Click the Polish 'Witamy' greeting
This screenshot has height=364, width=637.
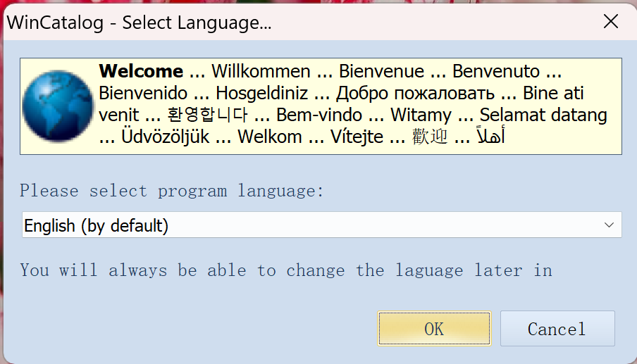[421, 115]
